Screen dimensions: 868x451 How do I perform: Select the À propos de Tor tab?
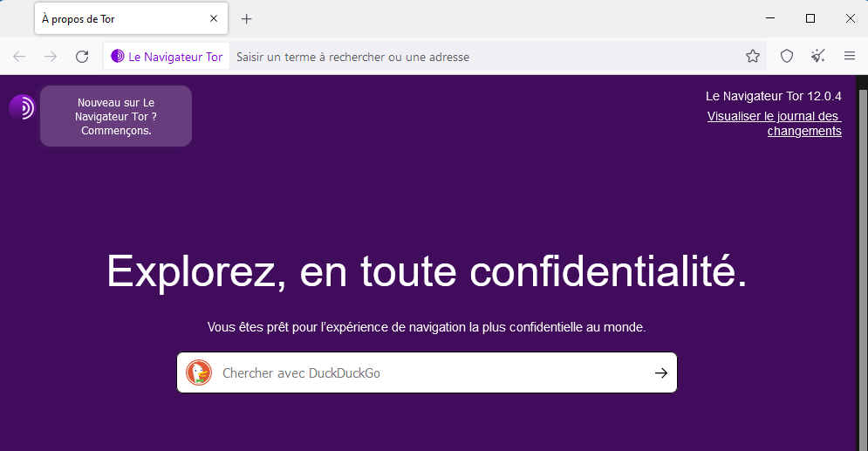coord(131,19)
